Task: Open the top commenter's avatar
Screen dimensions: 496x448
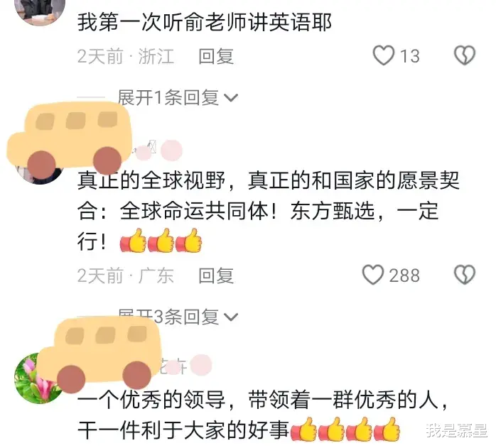Action: tap(40, 12)
